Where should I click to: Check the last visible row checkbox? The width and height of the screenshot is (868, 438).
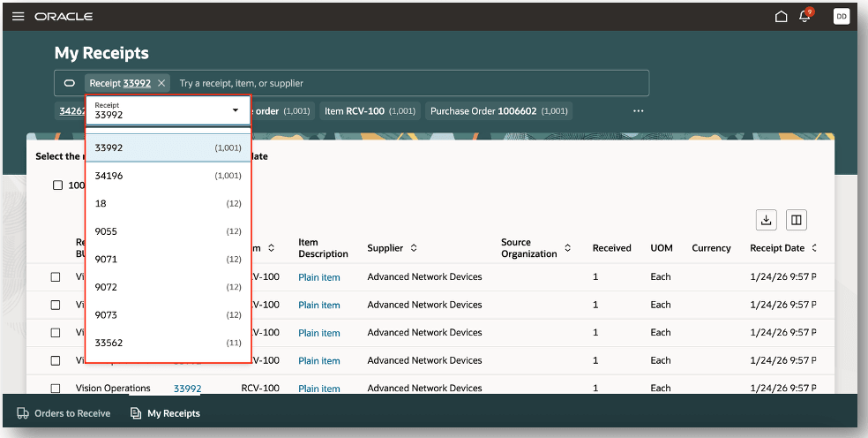tap(56, 389)
